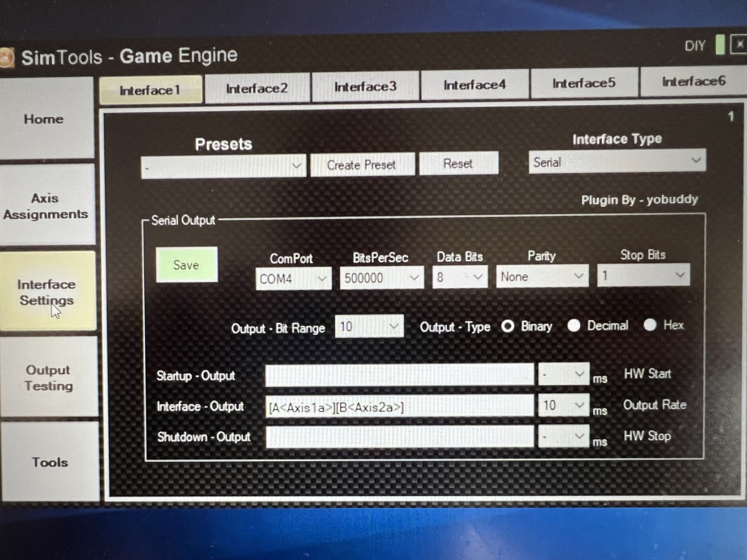Open the Presets dropdown

coord(224,166)
